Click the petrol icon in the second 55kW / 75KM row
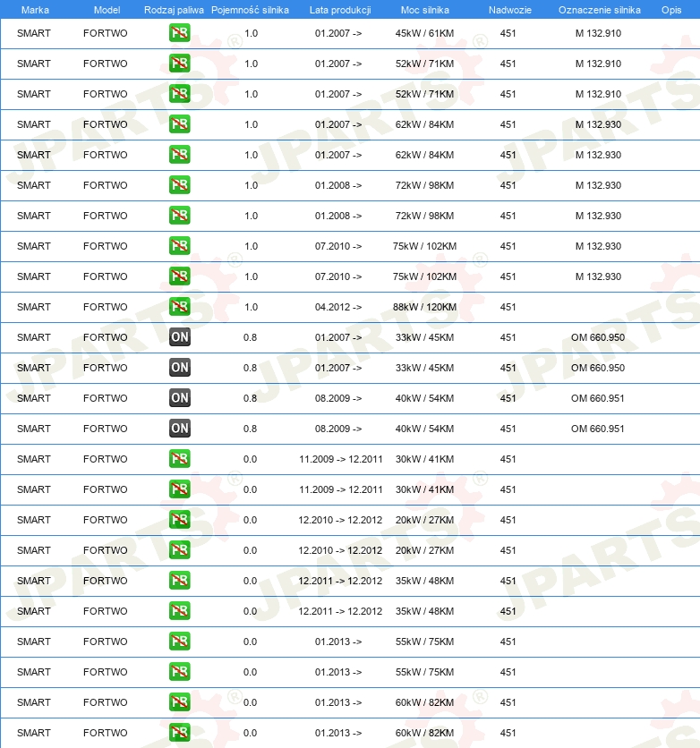This screenshot has width=700, height=748. [179, 672]
